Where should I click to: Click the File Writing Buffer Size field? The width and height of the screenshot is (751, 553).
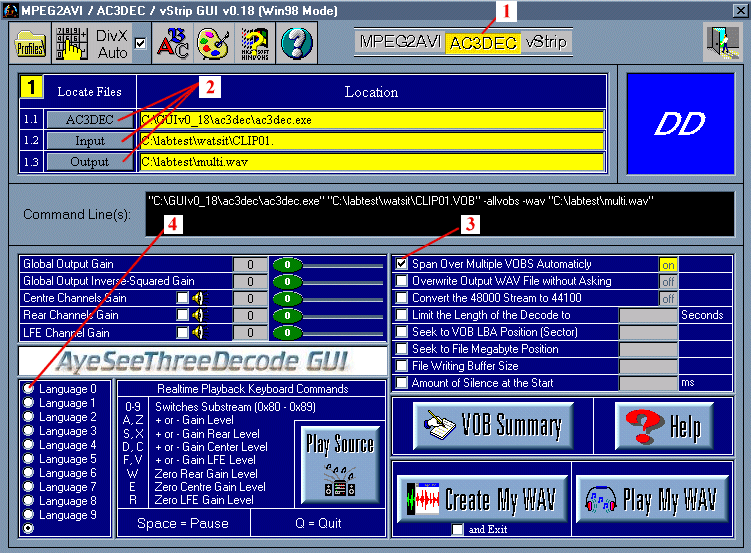(649, 366)
